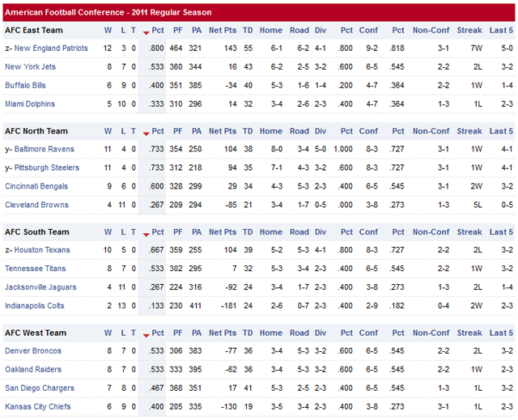Sort AFC South table by TD column
This screenshot has width=518, height=420.
click(248, 232)
